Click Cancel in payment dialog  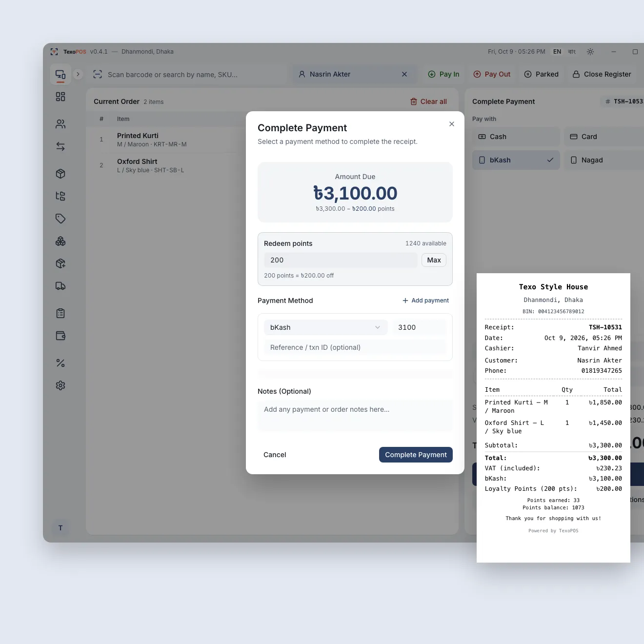[275, 455]
